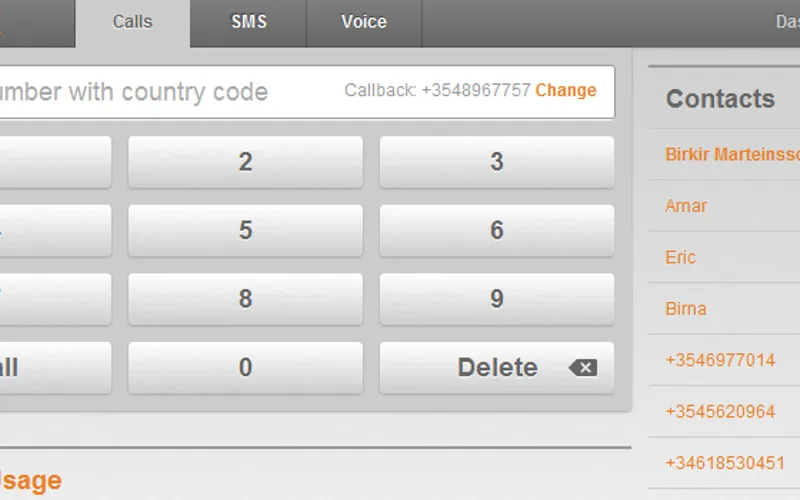
Task: Select the +3545620964 contact entry
Action: coord(720,411)
